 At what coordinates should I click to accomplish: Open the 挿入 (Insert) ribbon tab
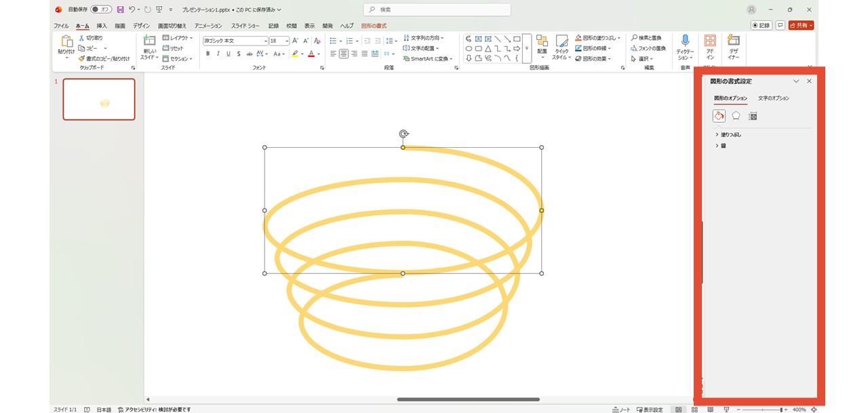coord(102,26)
